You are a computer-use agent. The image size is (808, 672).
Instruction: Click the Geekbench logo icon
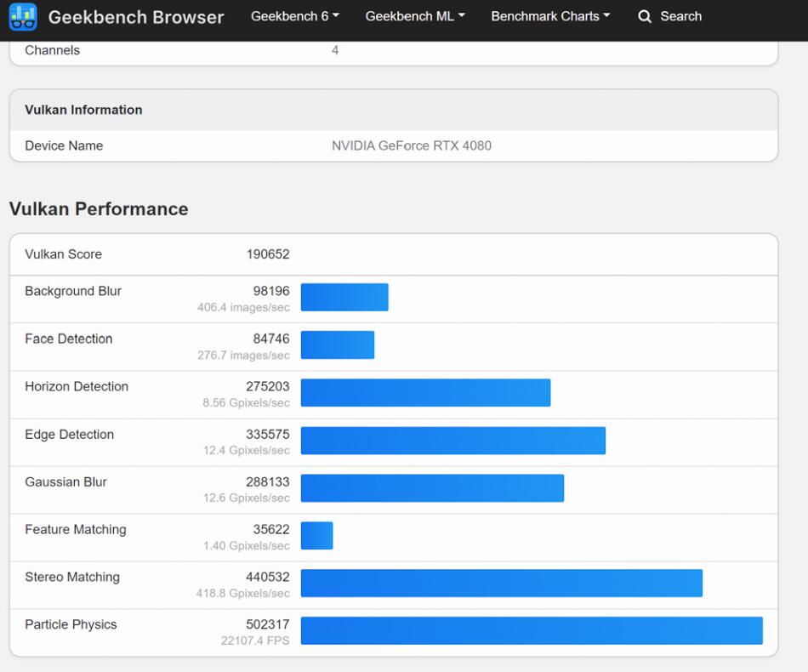[23, 16]
